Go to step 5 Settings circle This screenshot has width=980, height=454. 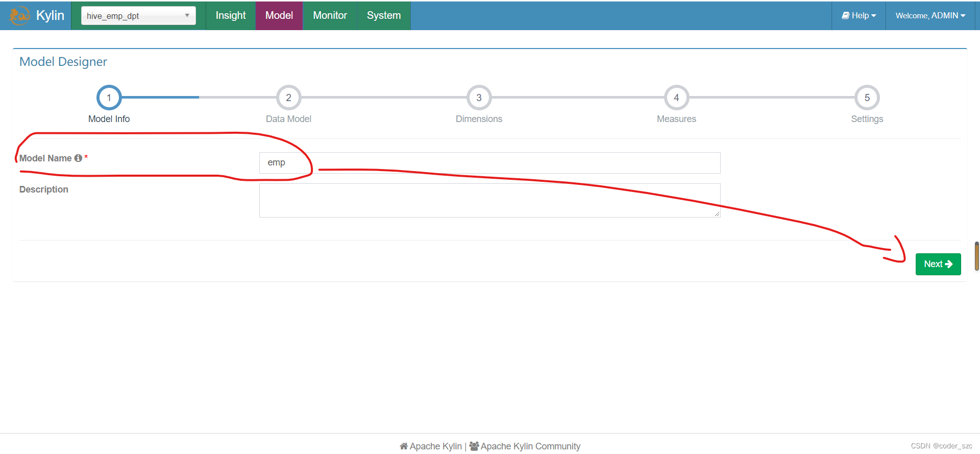click(x=867, y=98)
